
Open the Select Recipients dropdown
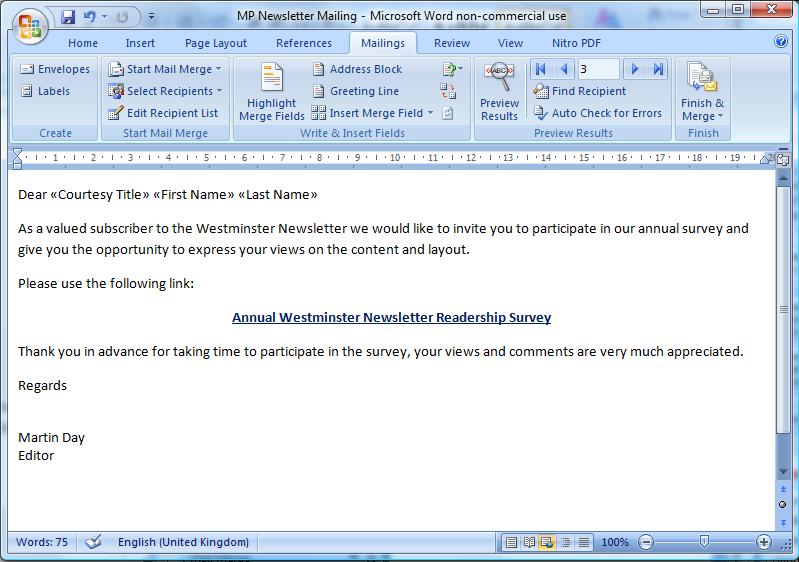(x=166, y=91)
